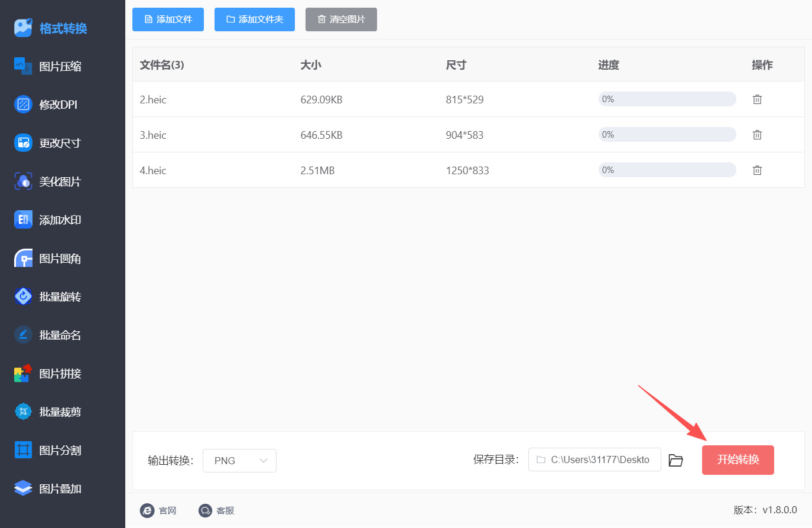The image size is (812, 528).
Task: Click the 添加文件夹 button
Action: [255, 19]
